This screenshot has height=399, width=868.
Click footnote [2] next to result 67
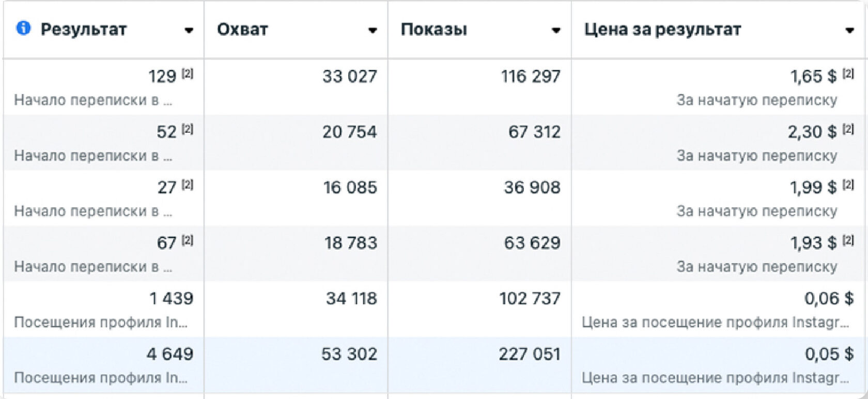tap(188, 240)
